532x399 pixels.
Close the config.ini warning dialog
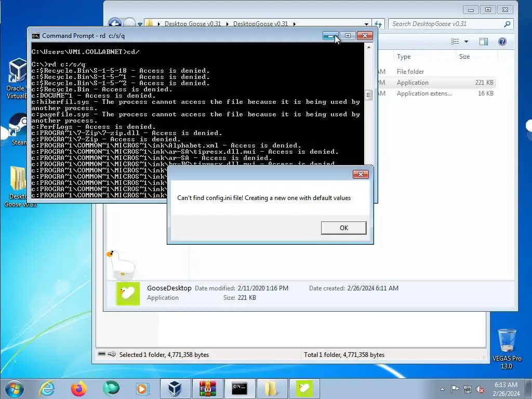click(x=361, y=174)
